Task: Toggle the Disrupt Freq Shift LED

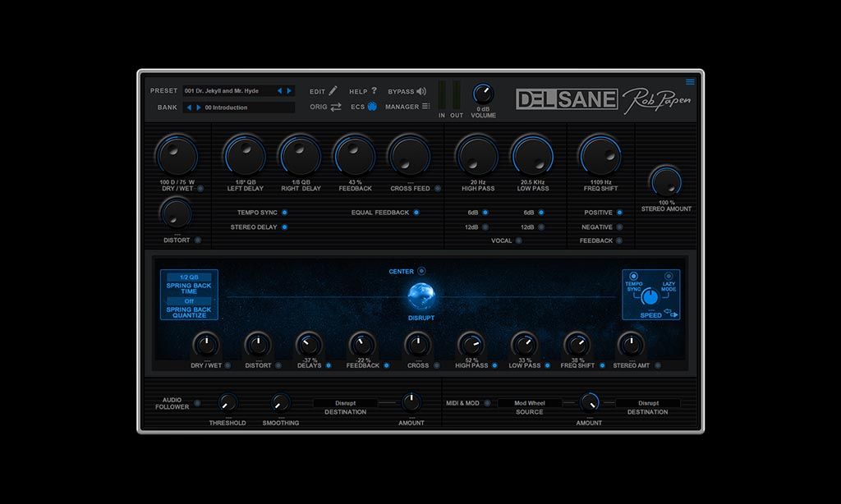Action: [602, 365]
